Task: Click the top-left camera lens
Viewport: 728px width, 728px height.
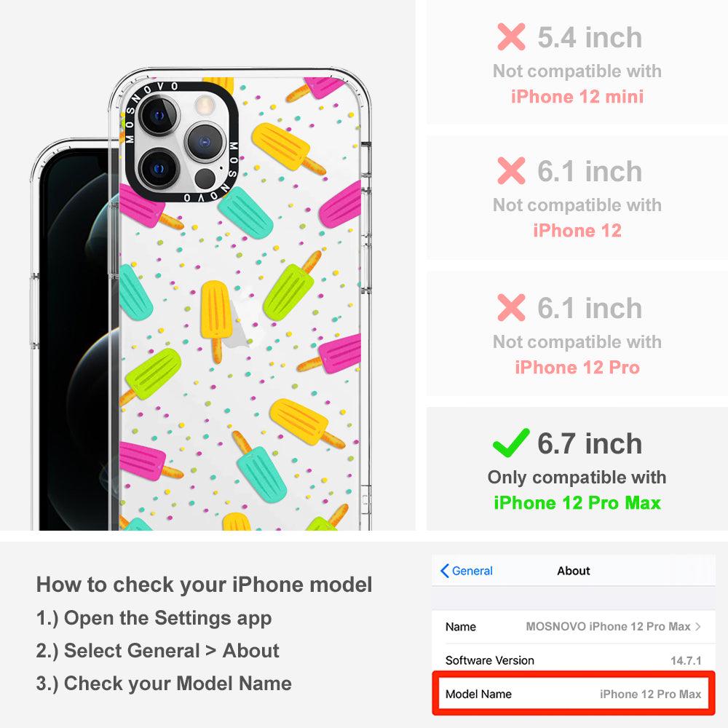Action: (x=158, y=116)
